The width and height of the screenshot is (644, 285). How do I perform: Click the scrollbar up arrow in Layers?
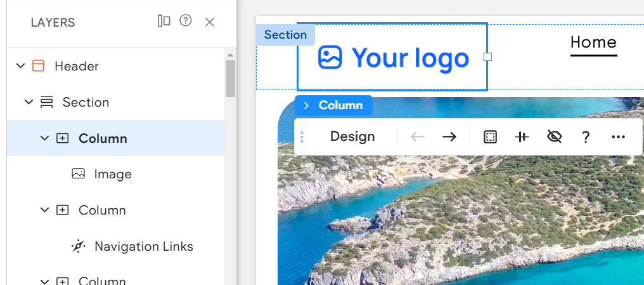pos(231,55)
